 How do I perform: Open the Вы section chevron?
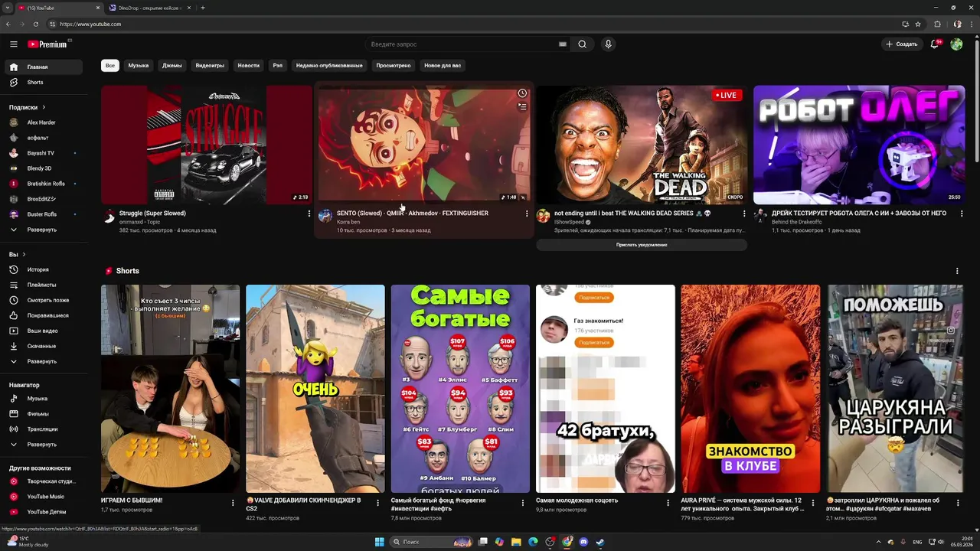(x=24, y=254)
